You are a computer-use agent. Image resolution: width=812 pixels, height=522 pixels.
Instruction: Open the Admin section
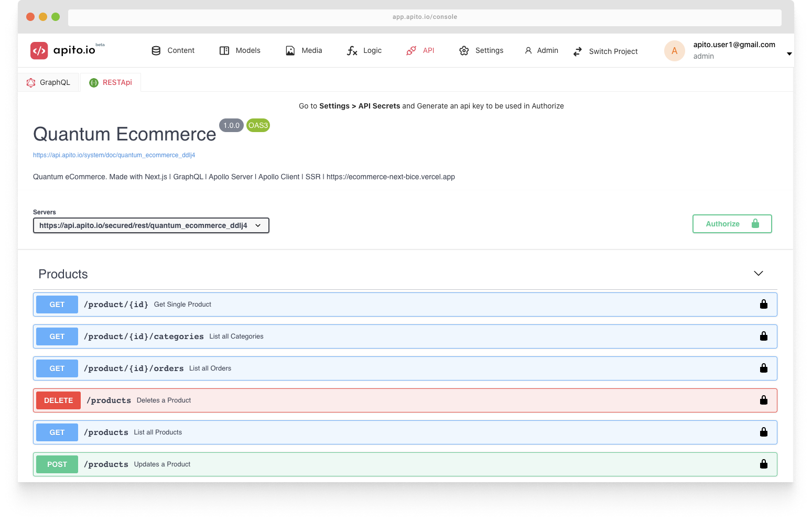pos(548,51)
